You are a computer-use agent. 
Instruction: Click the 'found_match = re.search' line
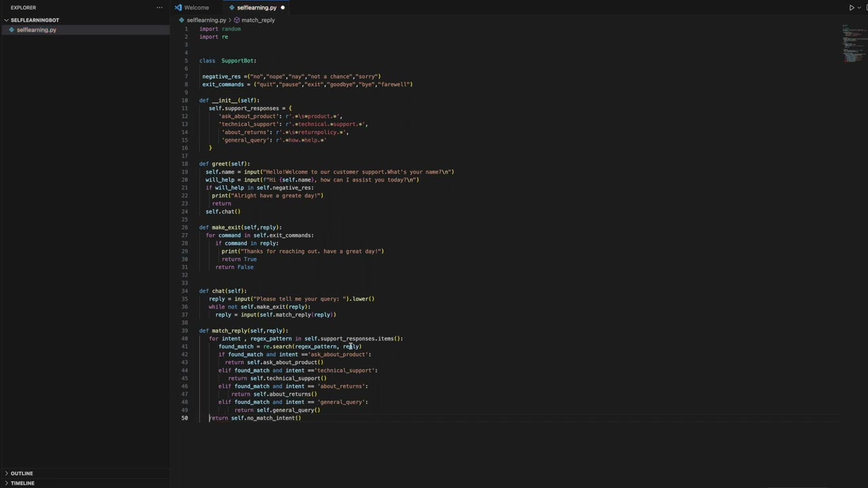click(x=290, y=346)
